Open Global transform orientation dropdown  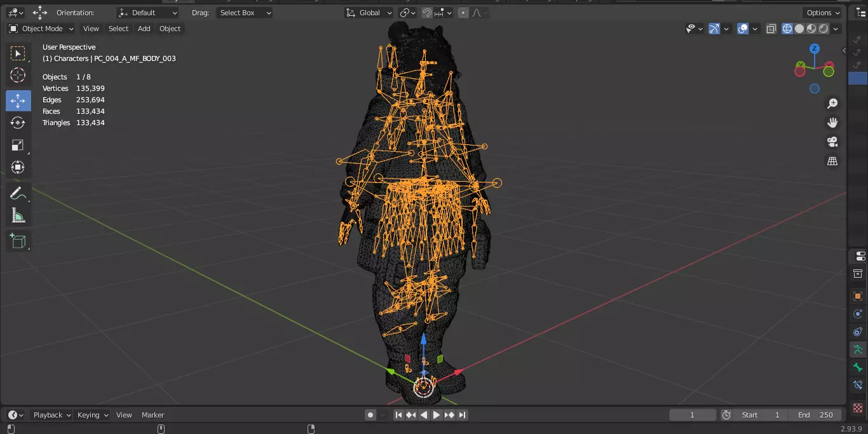[x=369, y=13]
